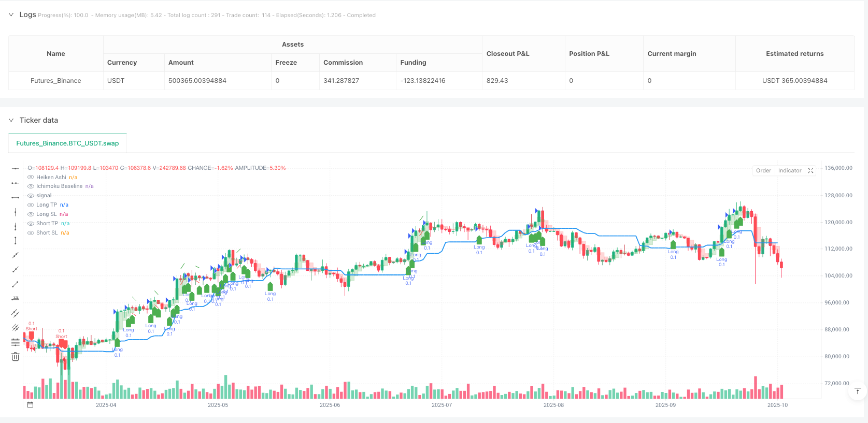Click the Closeout P&L column header
This screenshot has height=423, width=868.
click(508, 54)
